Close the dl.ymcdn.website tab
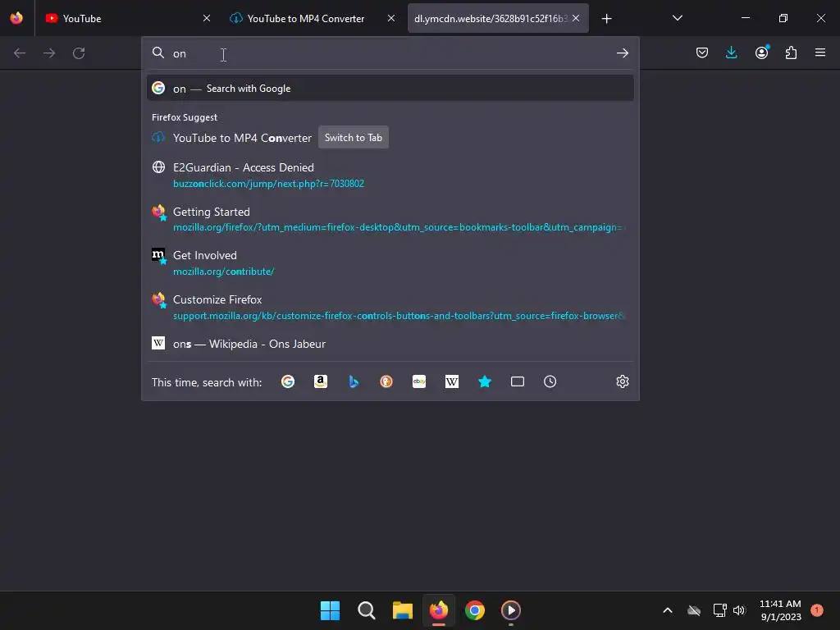The height and width of the screenshot is (630, 840). click(576, 18)
